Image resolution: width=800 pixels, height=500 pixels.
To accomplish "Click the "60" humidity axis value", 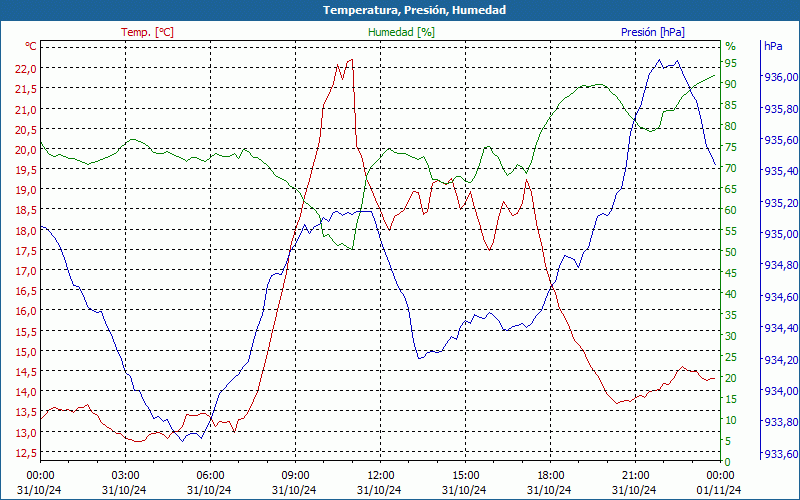I will 731,210.
